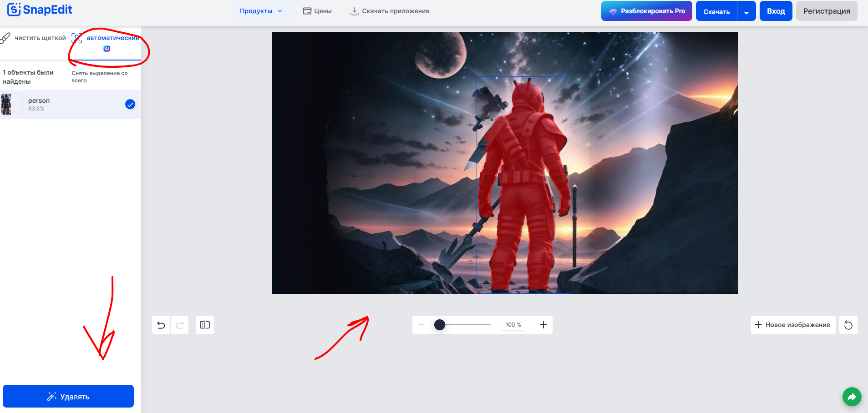Click the undo arrow icon
This screenshot has width=868, height=413.
[161, 325]
